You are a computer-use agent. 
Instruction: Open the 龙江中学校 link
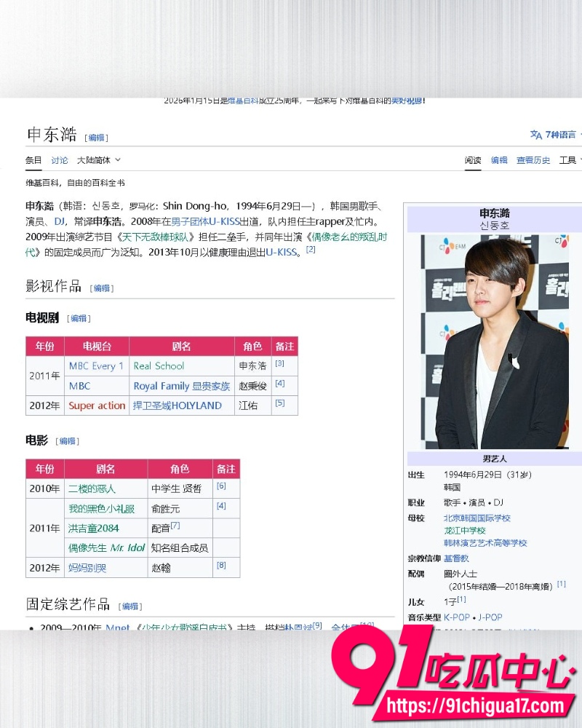465,531
